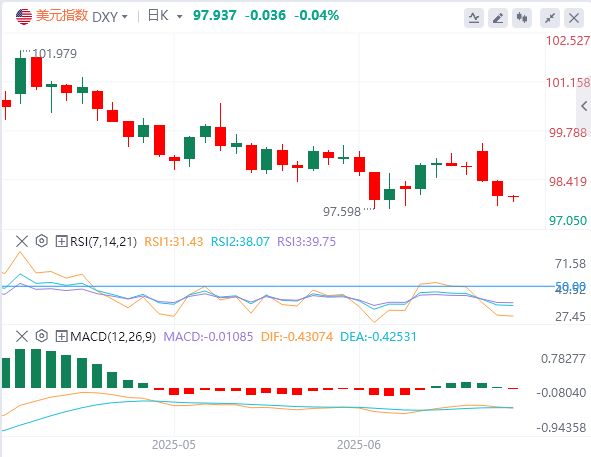
Task: Expand the side panel arrow at right edge
Action: point(584,106)
